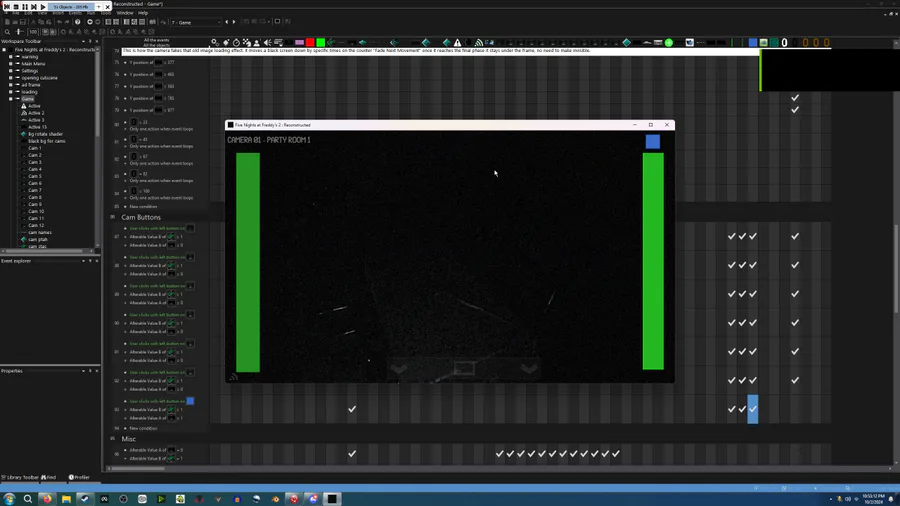
Task: Select the white warning triangle object column
Action: coord(457,42)
